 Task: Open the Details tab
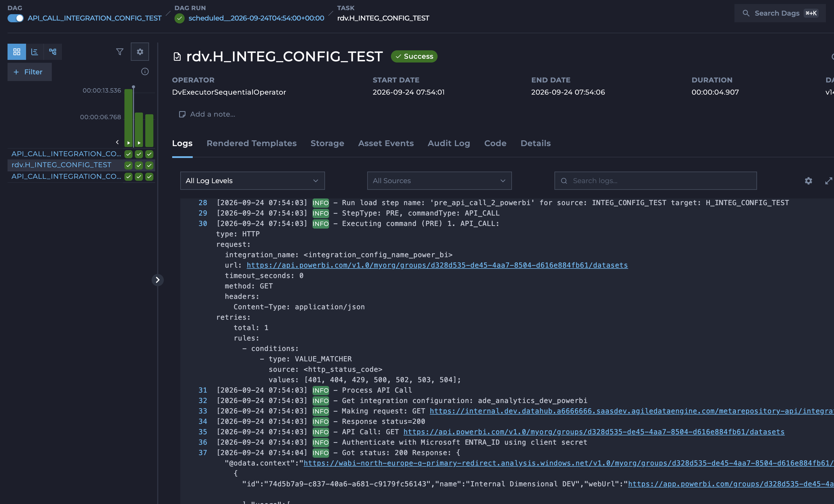coord(535,144)
